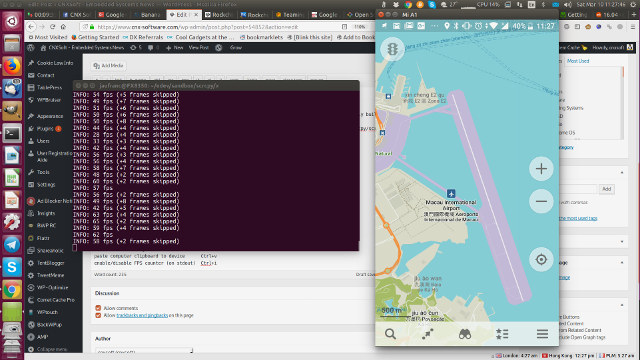Click the categories list scrollbar
The image size is (640, 360).
point(623,103)
